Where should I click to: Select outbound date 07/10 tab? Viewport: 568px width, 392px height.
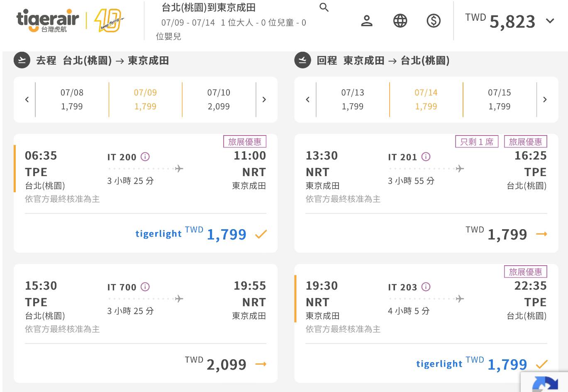pos(219,99)
